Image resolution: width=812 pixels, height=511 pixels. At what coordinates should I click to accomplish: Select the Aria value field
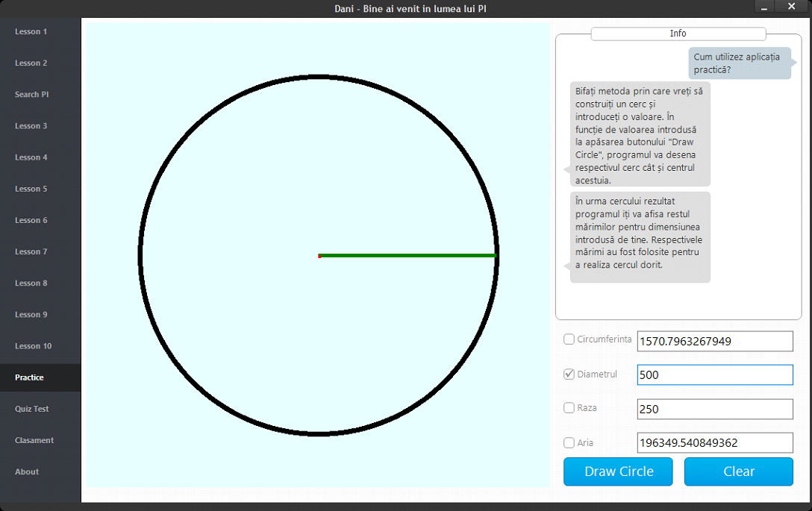715,442
